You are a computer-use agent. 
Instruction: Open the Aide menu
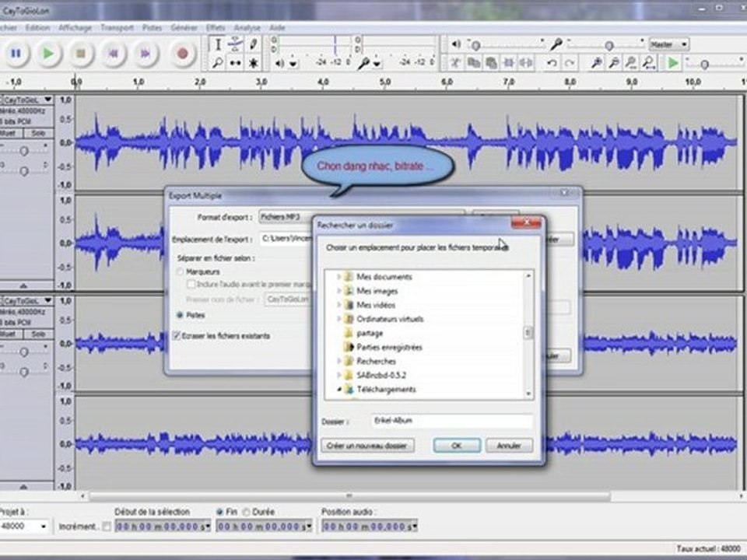277,28
